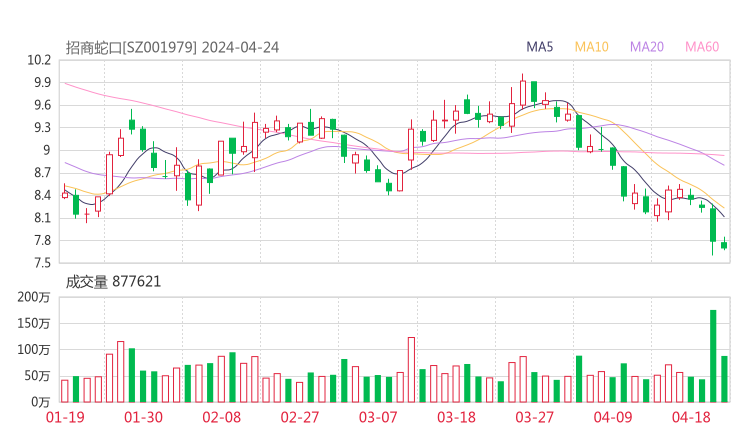740x440 pixels.
Task: Click the 03-18 date axis label
Action: pyautogui.click(x=456, y=417)
